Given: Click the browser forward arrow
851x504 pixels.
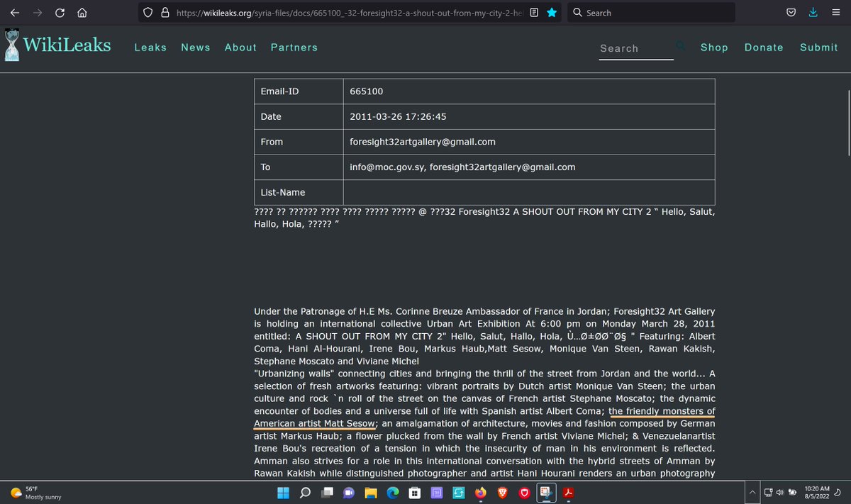Looking at the screenshot, I should pos(37,13).
